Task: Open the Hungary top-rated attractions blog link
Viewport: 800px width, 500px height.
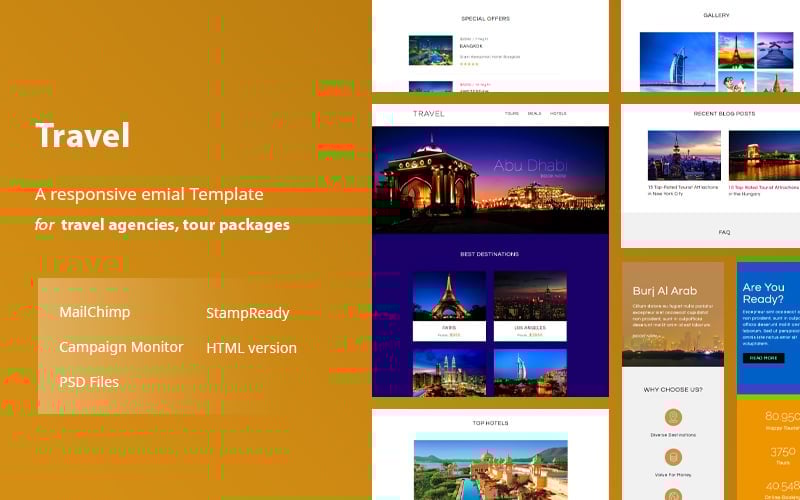Action: 764,190
